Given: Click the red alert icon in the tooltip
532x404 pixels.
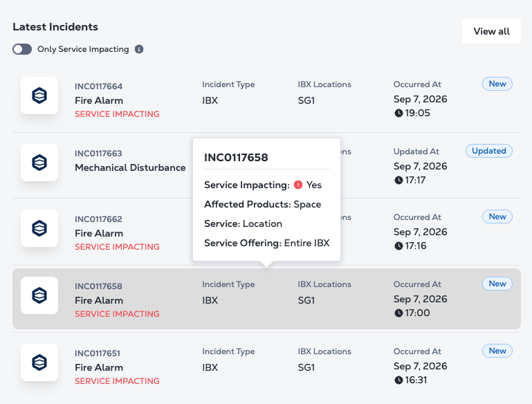Looking at the screenshot, I should [x=298, y=185].
